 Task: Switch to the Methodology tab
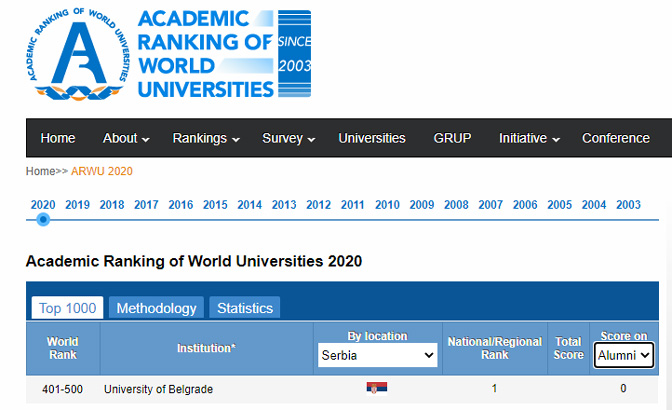click(x=156, y=308)
